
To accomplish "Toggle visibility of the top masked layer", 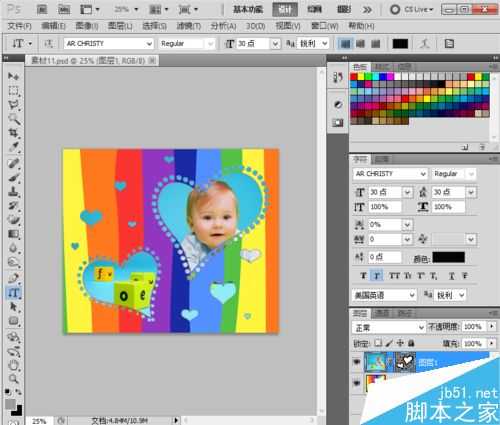I will pyautogui.click(x=357, y=362).
